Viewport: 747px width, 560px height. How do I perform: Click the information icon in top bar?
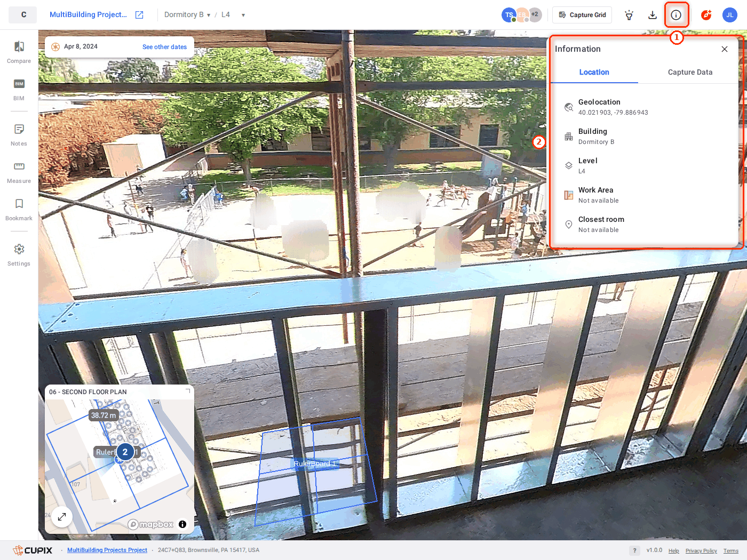click(676, 15)
